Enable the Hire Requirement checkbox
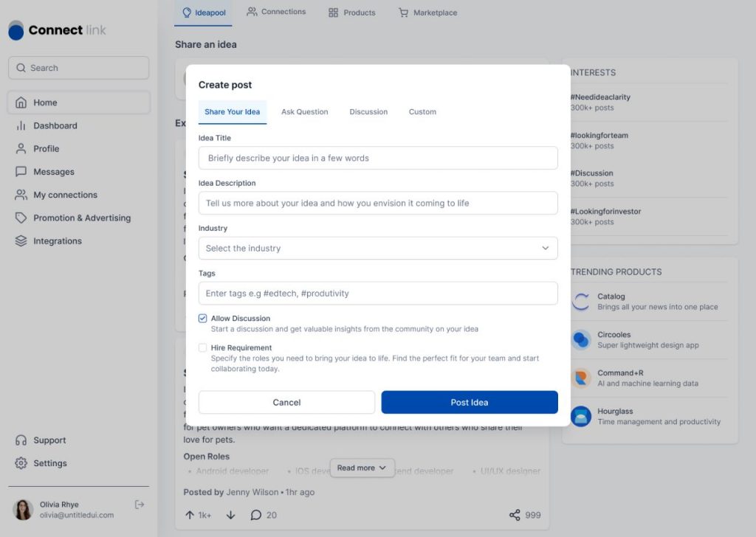This screenshot has height=537, width=756. click(x=203, y=347)
